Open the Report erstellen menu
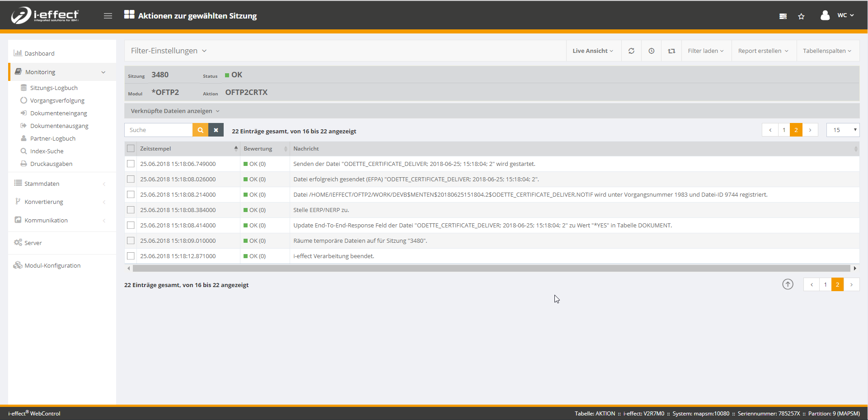Image resolution: width=868 pixels, height=420 pixels. (x=763, y=51)
